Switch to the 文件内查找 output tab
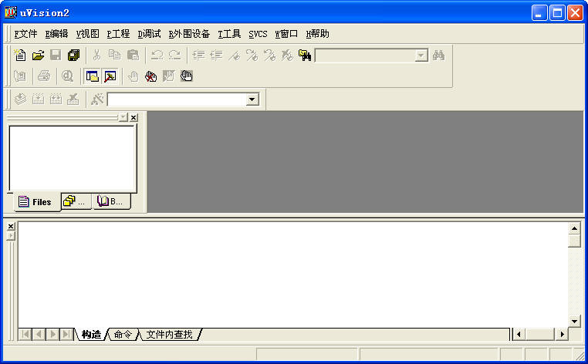 [169, 335]
